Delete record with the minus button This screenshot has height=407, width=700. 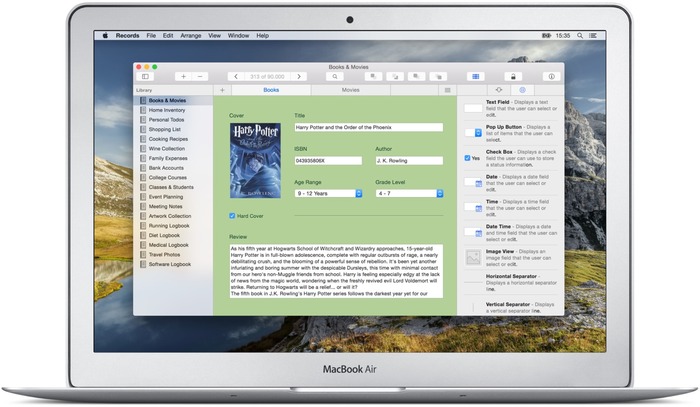(x=200, y=77)
